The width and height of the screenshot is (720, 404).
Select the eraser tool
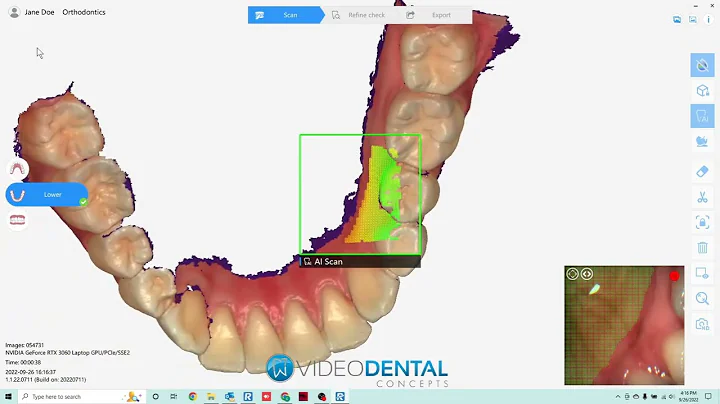tap(702, 172)
